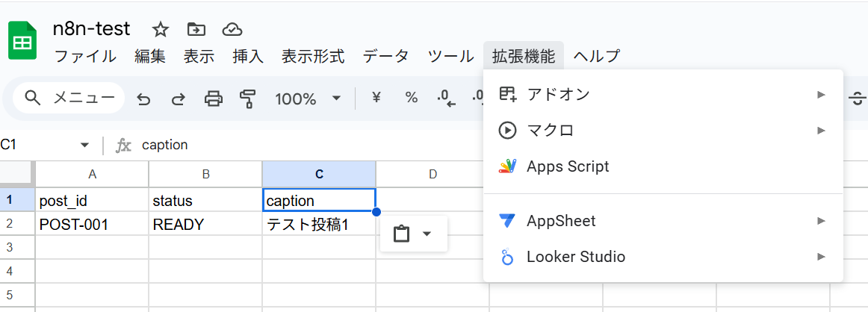
Task: Open the 表示 menu
Action: click(x=199, y=56)
